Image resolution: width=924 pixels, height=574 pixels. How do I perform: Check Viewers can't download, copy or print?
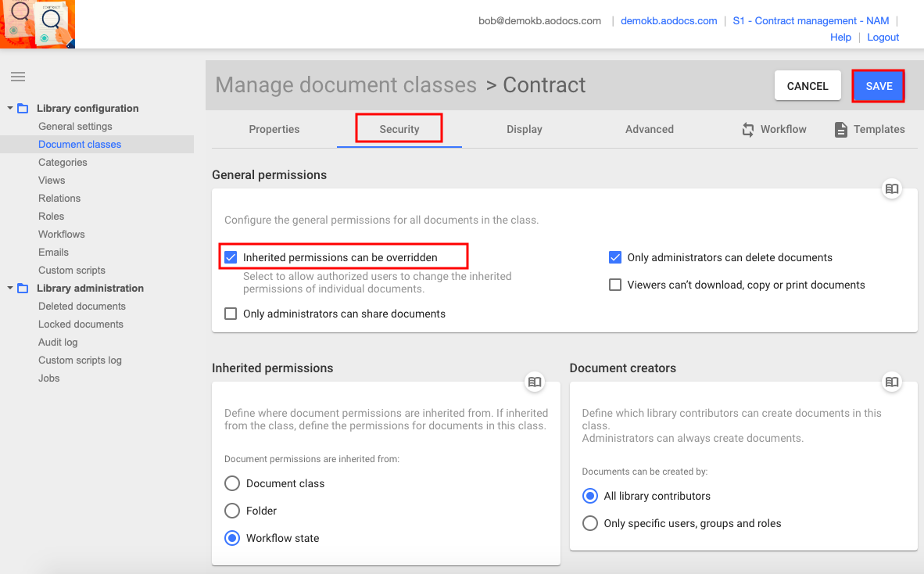point(615,285)
